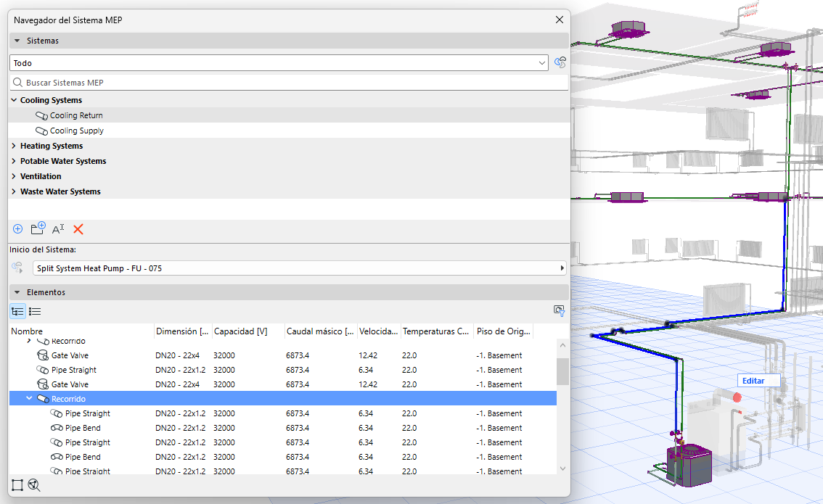This screenshot has height=504, width=823.
Task: Click the Cooling Supply system icon
Action: (x=41, y=131)
